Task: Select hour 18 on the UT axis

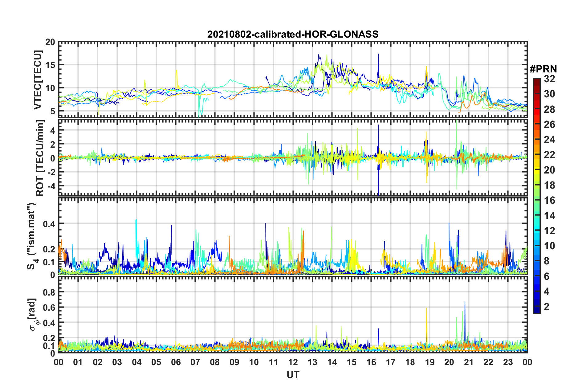Action: [x=410, y=362]
